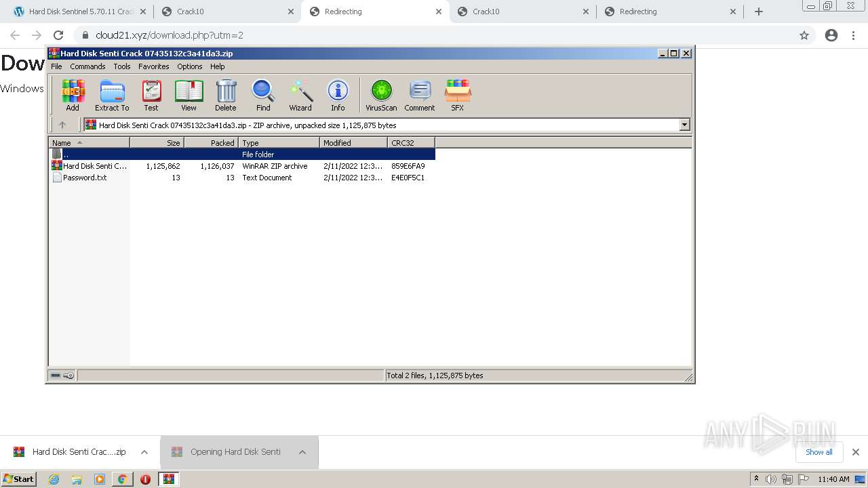Switch to first Crack10 tab

click(226, 12)
